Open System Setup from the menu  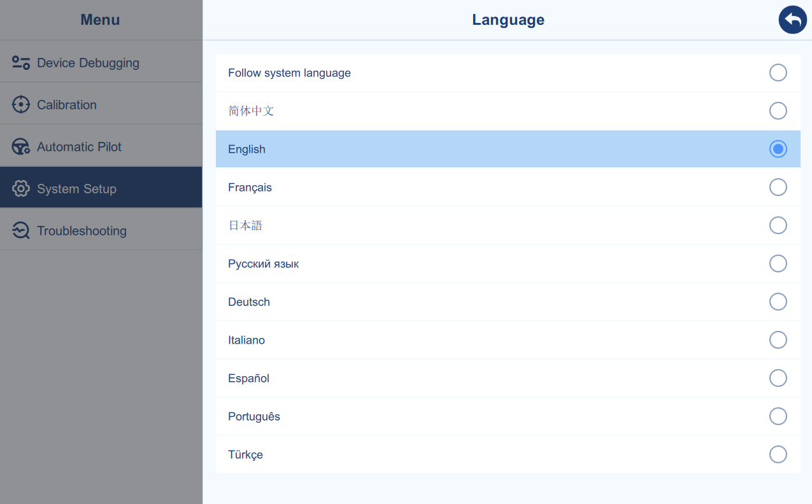[101, 188]
